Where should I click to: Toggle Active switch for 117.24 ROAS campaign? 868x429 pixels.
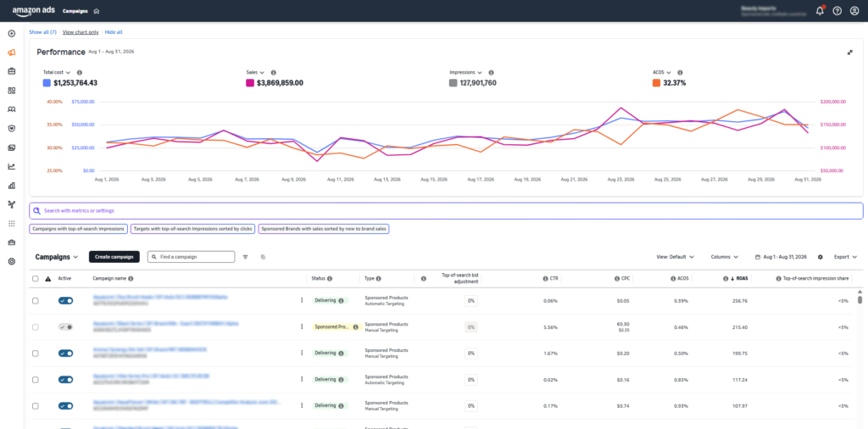pyautogui.click(x=65, y=380)
